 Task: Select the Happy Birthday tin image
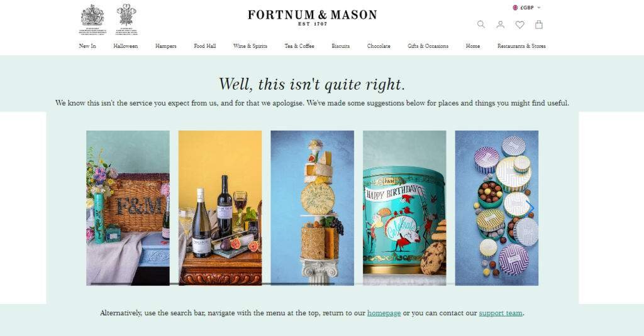coord(404,208)
